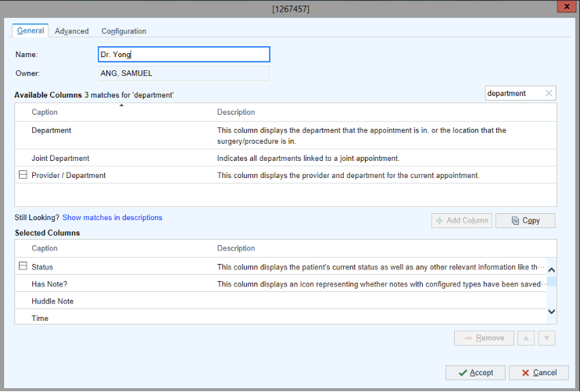Switch to the General tab
Image resolution: width=580 pixels, height=392 pixels.
(x=30, y=30)
